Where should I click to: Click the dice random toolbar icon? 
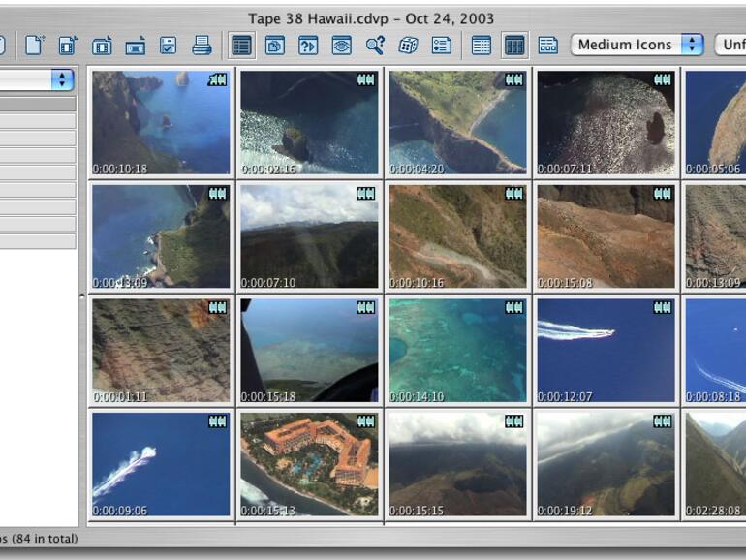click(408, 46)
